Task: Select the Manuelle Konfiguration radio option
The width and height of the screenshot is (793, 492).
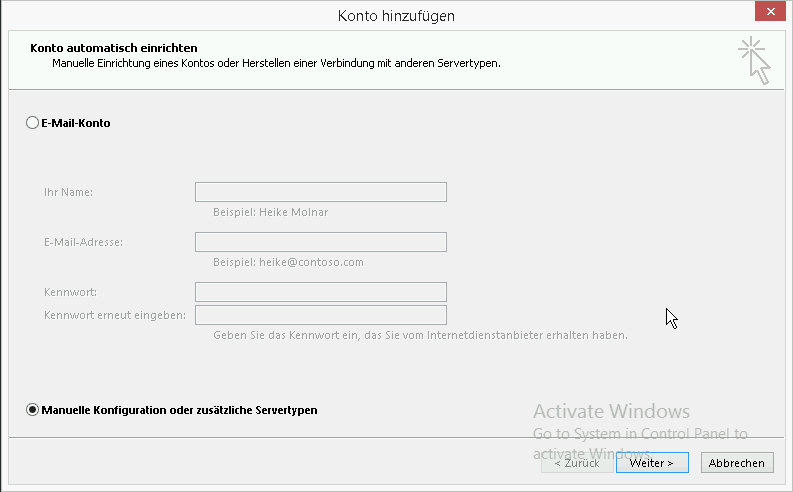Action: click(32, 409)
